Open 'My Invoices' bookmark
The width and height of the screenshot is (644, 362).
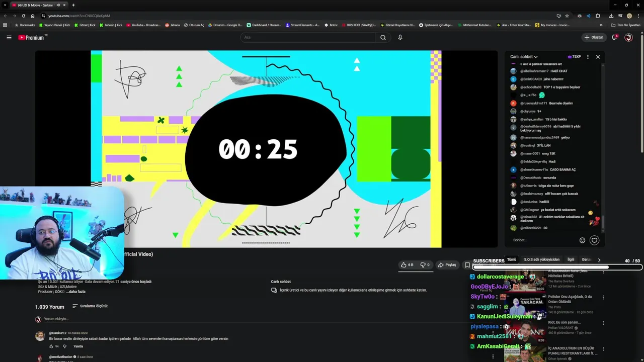pos(553,25)
